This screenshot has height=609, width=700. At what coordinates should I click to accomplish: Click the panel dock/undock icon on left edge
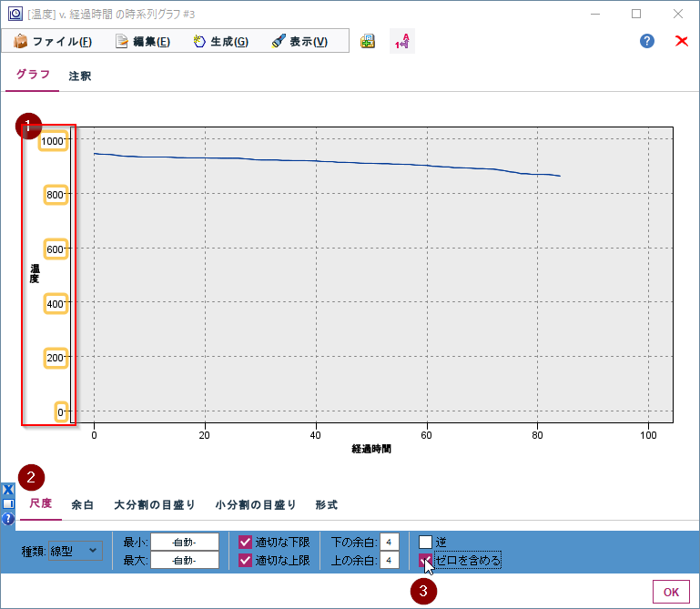[8, 504]
